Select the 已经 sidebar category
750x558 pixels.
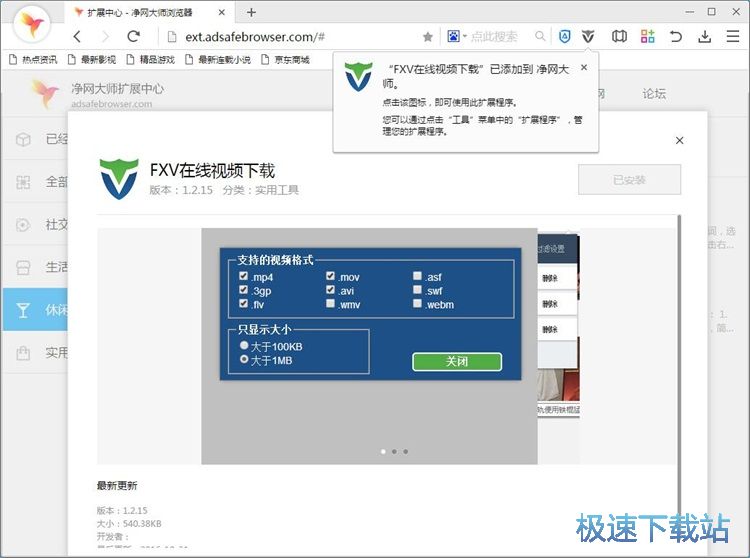pyautogui.click(x=36, y=139)
